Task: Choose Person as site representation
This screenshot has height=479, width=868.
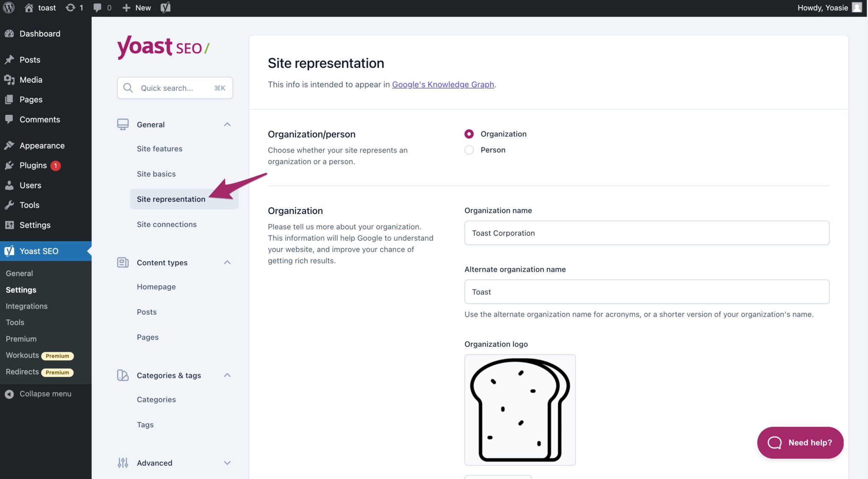Action: (469, 150)
